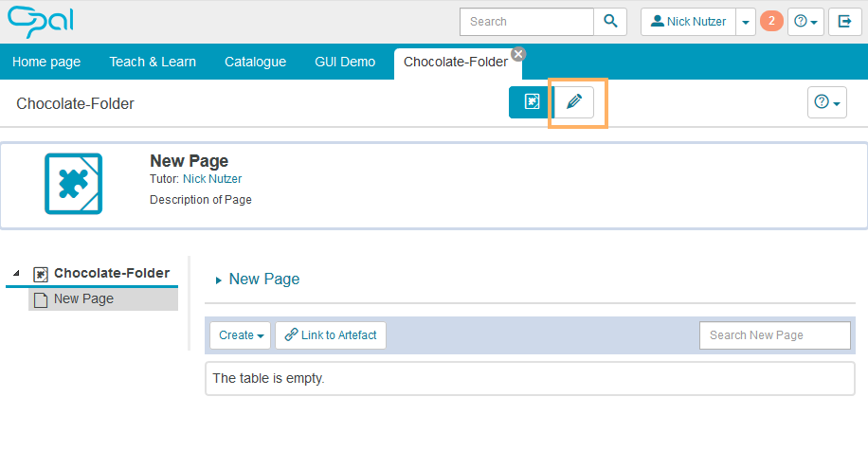
Task: Close the Chocolate-Folder tab
Action: click(x=518, y=54)
